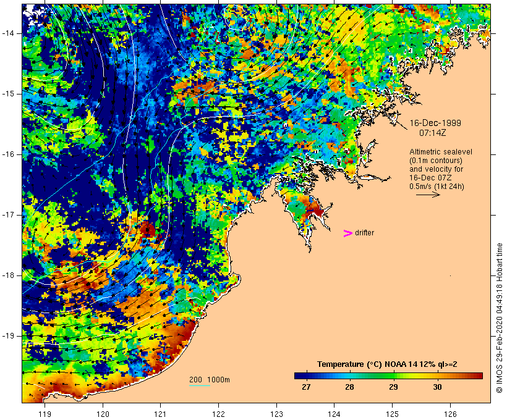
Task: Click the dark blue end of colorbar
Action: [x=297, y=376]
